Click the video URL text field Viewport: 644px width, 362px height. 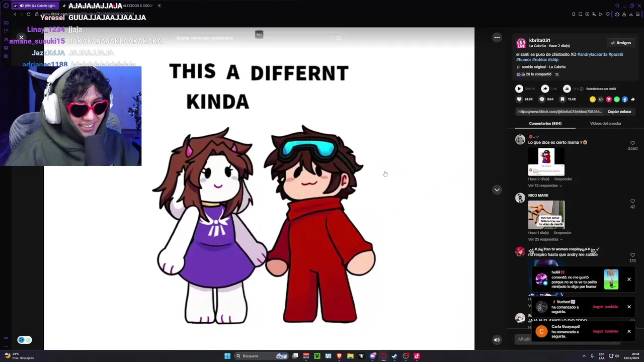[x=559, y=112]
